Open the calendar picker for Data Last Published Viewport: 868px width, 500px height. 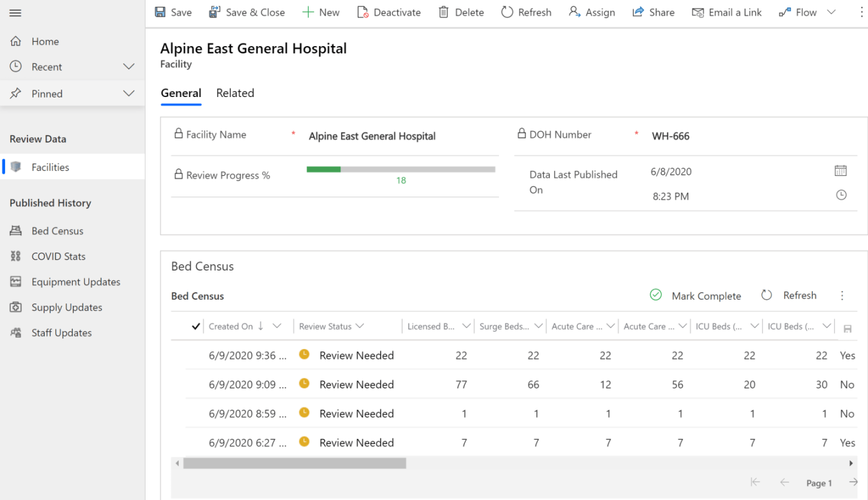click(841, 170)
